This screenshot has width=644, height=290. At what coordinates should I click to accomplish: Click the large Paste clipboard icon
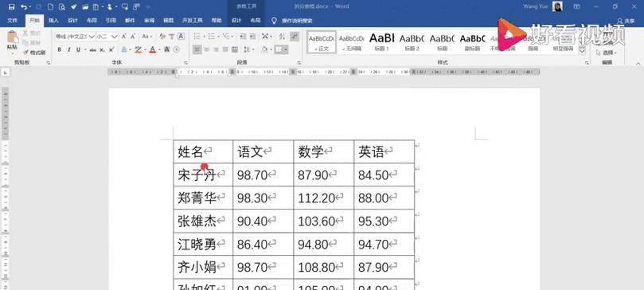pyautogui.click(x=12, y=37)
